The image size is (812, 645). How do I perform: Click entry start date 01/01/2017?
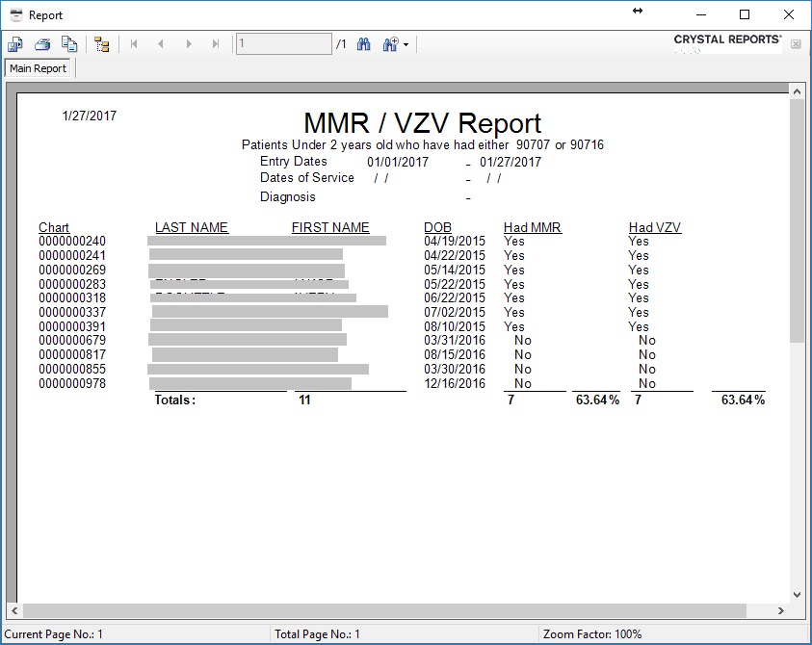pos(398,163)
